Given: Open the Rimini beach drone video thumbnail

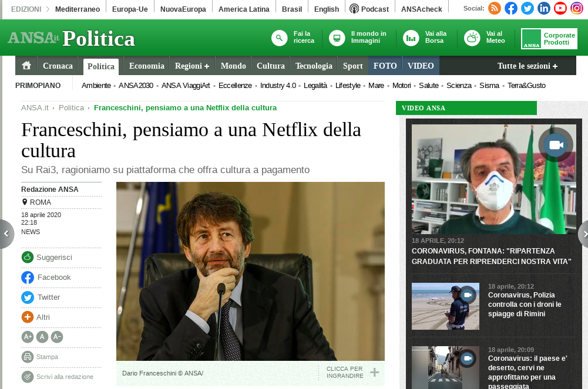Looking at the screenshot, I should (x=445, y=306).
